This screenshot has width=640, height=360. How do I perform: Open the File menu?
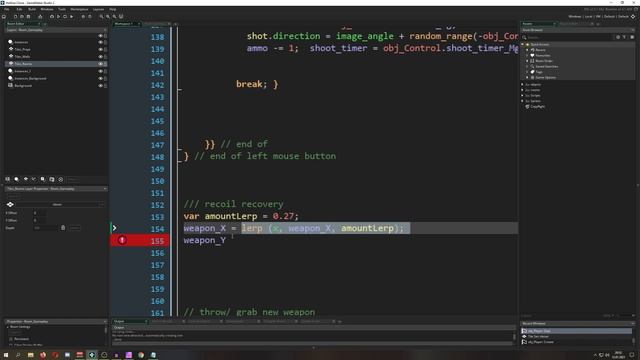pyautogui.click(x=7, y=9)
